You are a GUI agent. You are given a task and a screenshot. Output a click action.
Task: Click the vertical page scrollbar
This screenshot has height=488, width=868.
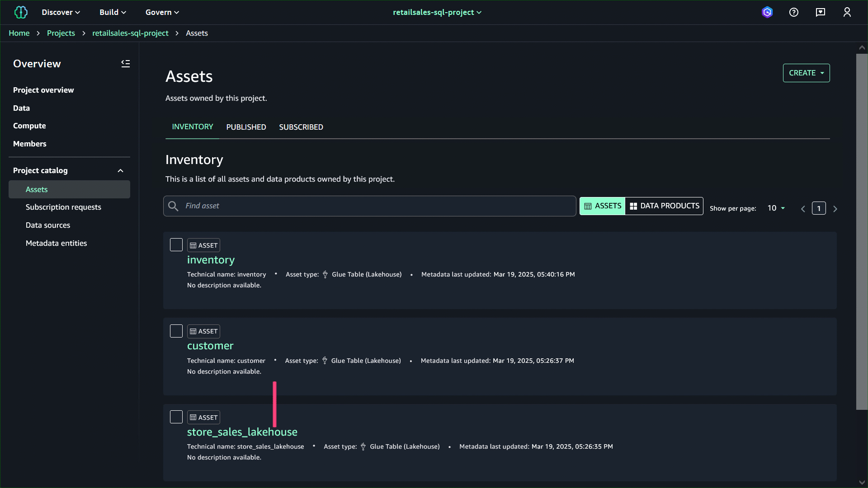[x=862, y=231]
